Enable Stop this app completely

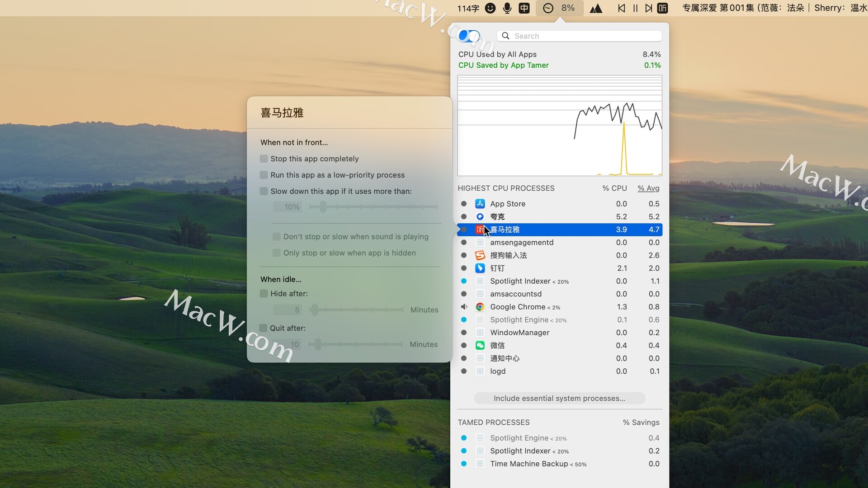pyautogui.click(x=264, y=159)
